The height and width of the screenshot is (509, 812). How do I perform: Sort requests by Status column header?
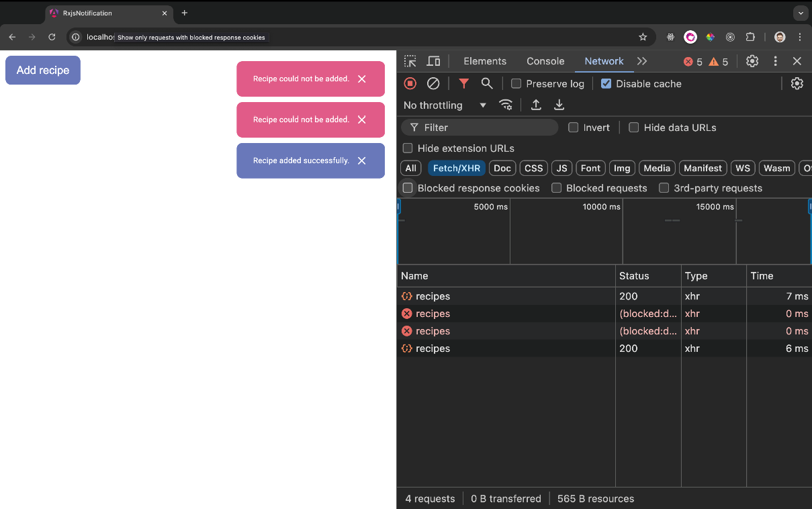click(648, 275)
